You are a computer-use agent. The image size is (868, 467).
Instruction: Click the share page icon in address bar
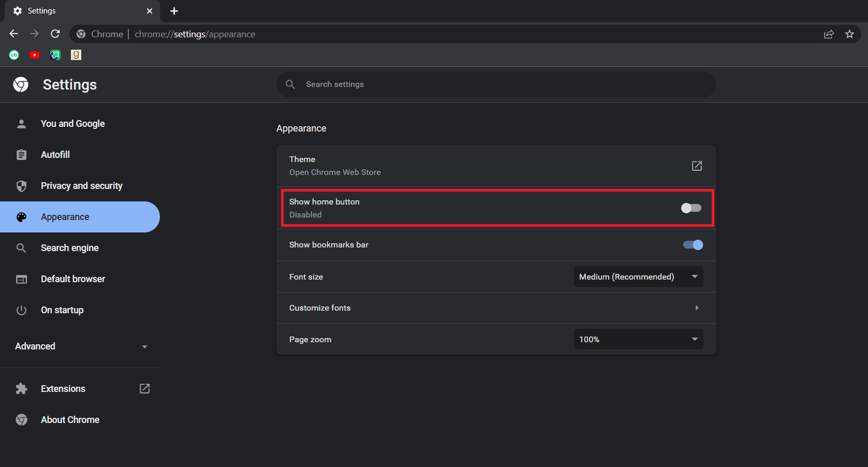pos(829,34)
